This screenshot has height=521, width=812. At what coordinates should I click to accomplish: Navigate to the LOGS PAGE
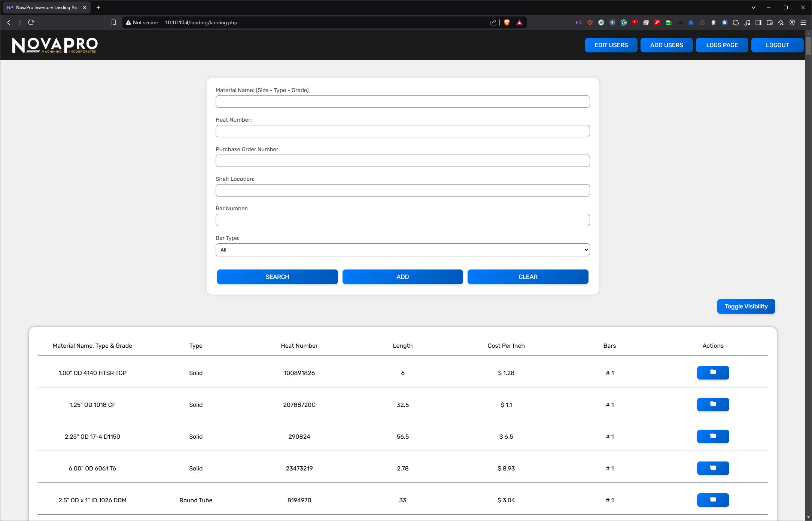[722, 45]
